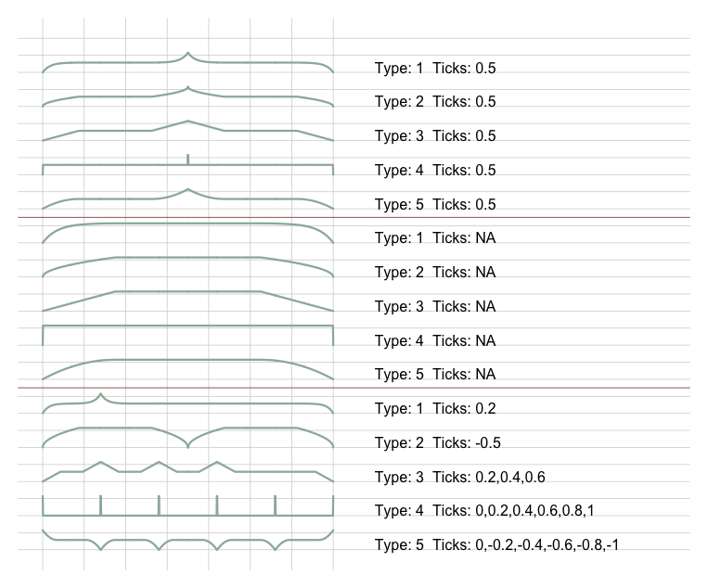Click the 'Type: 4 Ticks: 0,0.2,0.4,0.6,0.8,1' label
Image resolution: width=708 pixels, height=588 pixels.
pyautogui.click(x=484, y=510)
